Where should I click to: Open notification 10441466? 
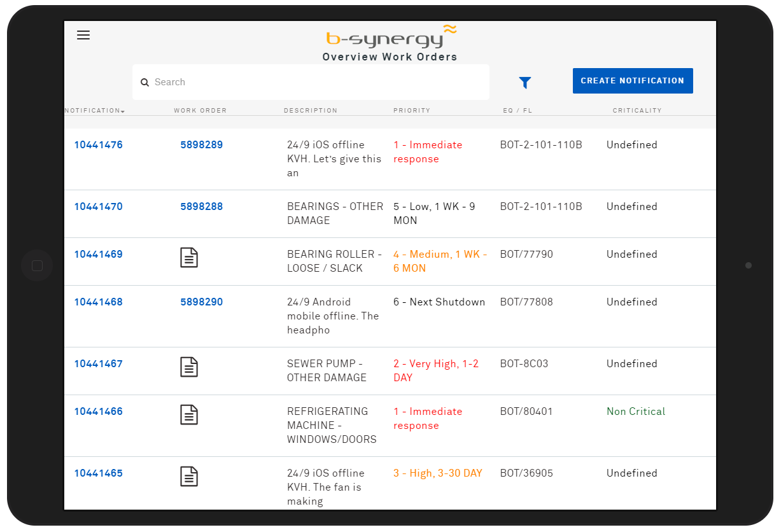[99, 412]
